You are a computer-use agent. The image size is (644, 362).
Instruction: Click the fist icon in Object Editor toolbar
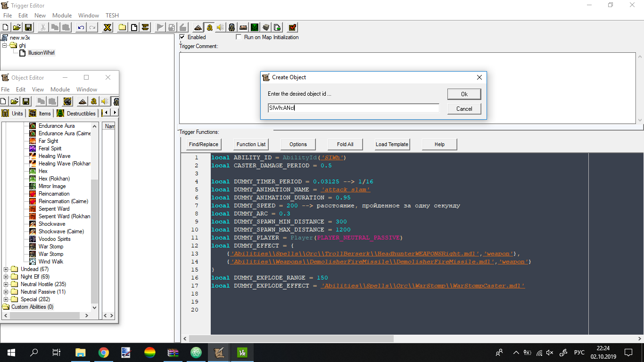(67, 101)
